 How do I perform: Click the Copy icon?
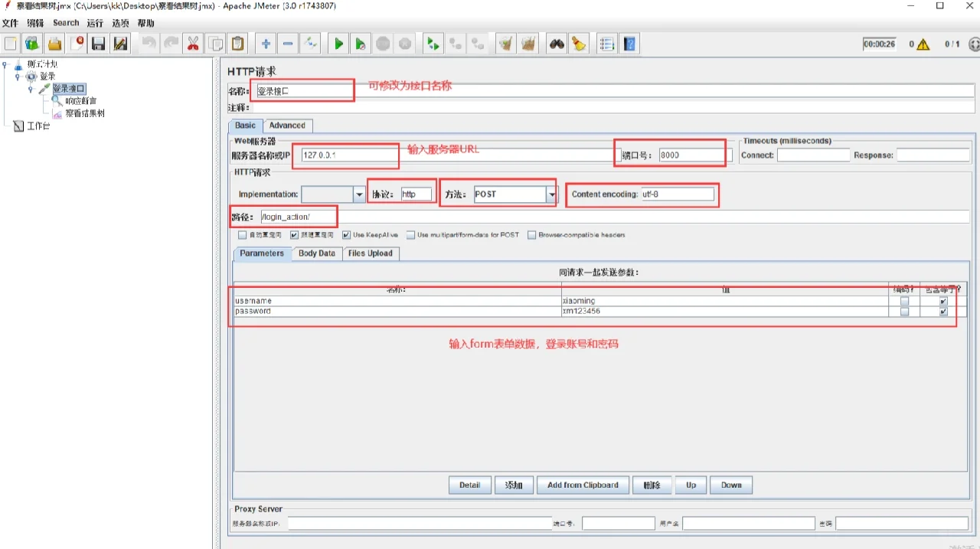click(x=216, y=44)
